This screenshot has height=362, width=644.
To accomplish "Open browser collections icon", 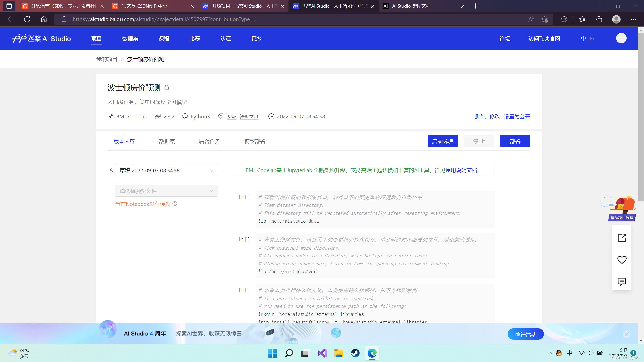I will coord(599,19).
